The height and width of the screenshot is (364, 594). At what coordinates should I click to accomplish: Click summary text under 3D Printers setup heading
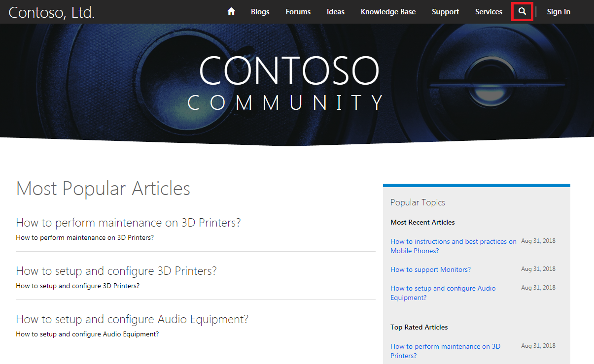(78, 286)
